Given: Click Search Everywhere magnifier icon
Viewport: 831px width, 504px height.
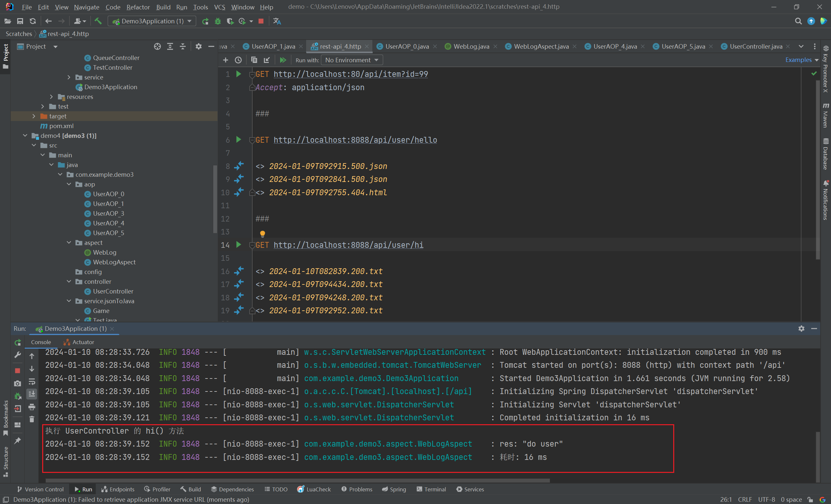Looking at the screenshot, I should tap(798, 21).
